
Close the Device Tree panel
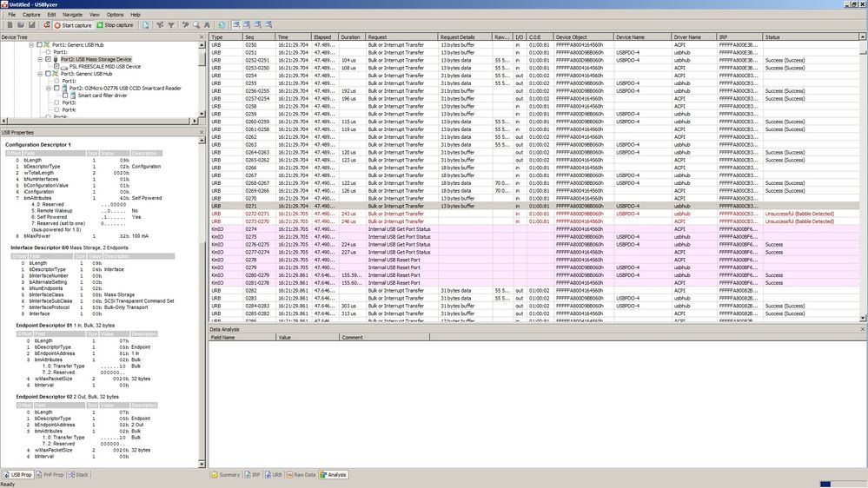click(202, 37)
